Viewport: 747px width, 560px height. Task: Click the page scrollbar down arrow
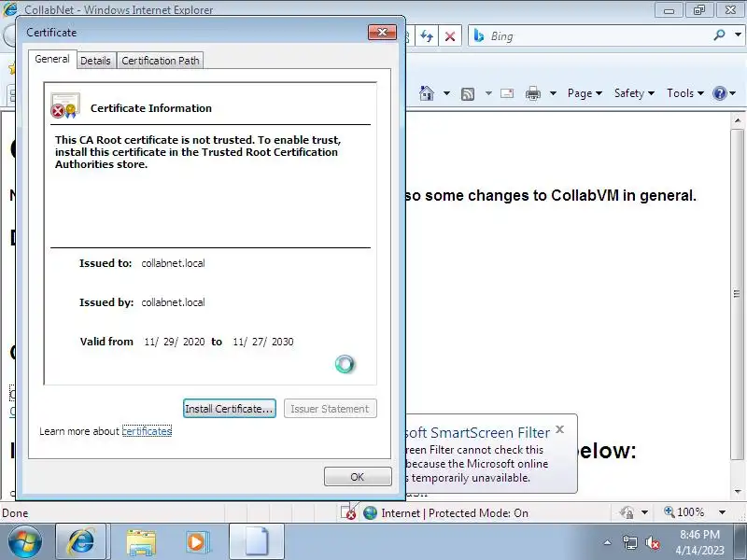(x=738, y=491)
